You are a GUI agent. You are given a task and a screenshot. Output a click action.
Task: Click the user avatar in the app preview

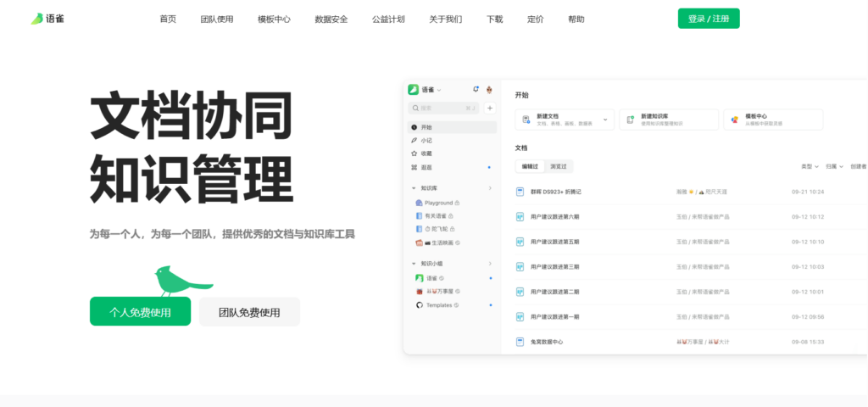pos(489,89)
